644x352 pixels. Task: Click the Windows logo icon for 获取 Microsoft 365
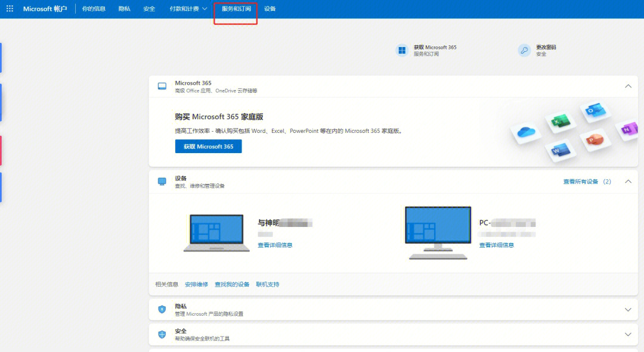coord(402,51)
